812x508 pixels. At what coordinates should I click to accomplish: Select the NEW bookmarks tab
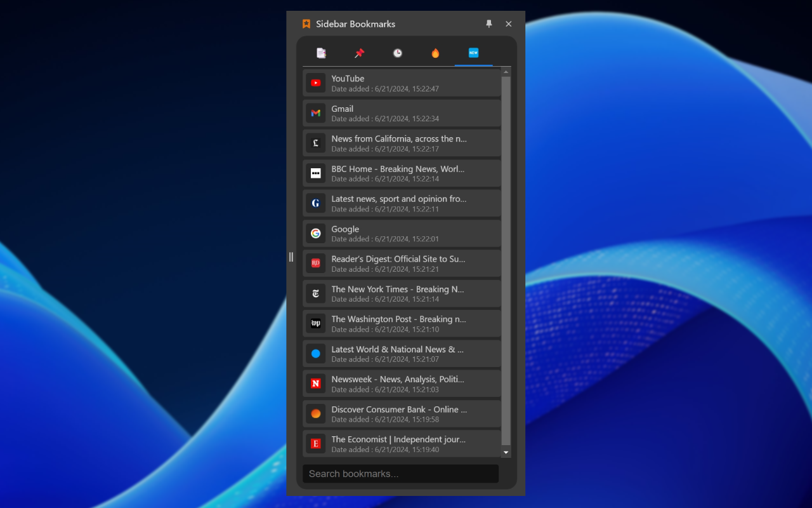(x=473, y=53)
